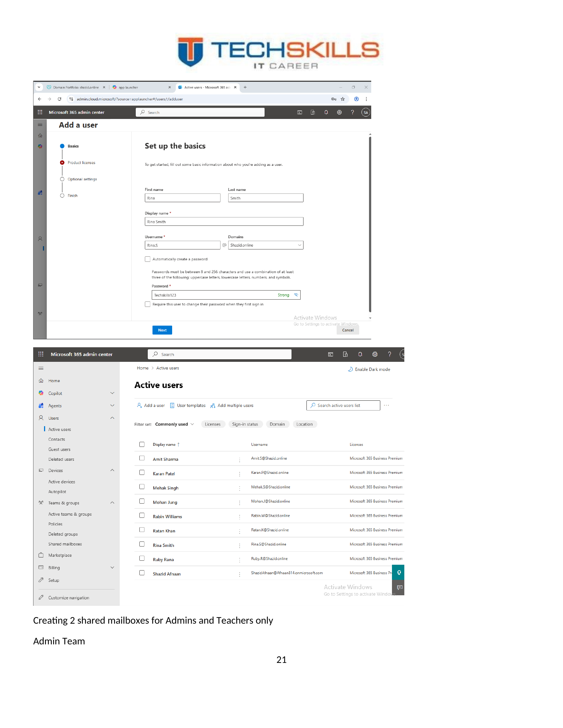Select the Rabin Williams row checkbox
This screenshot has width=563, height=728.
142,516
